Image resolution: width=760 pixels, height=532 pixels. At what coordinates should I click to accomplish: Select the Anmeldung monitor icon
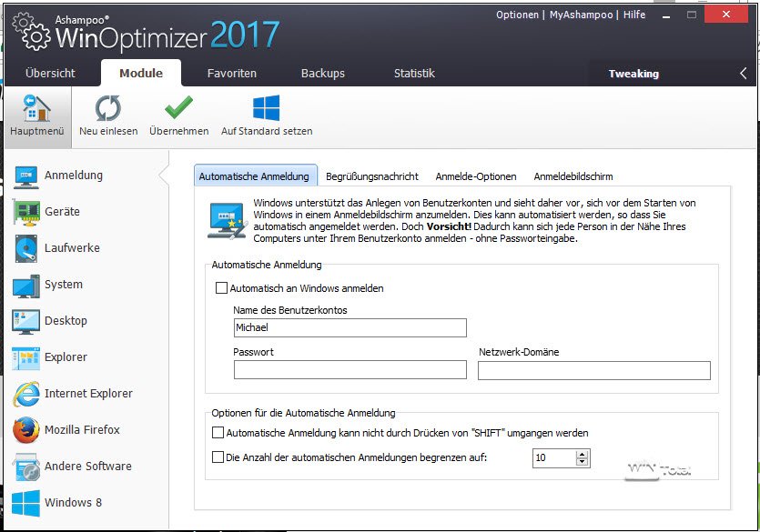[26, 176]
